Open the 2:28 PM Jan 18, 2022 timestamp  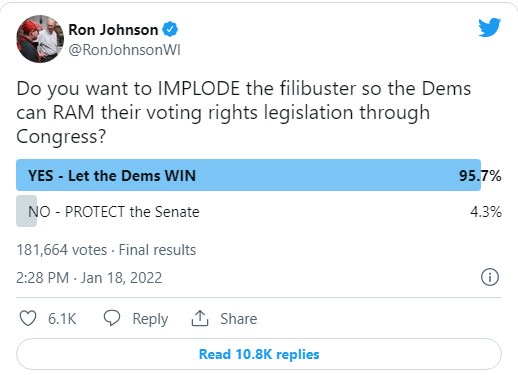[x=89, y=278]
